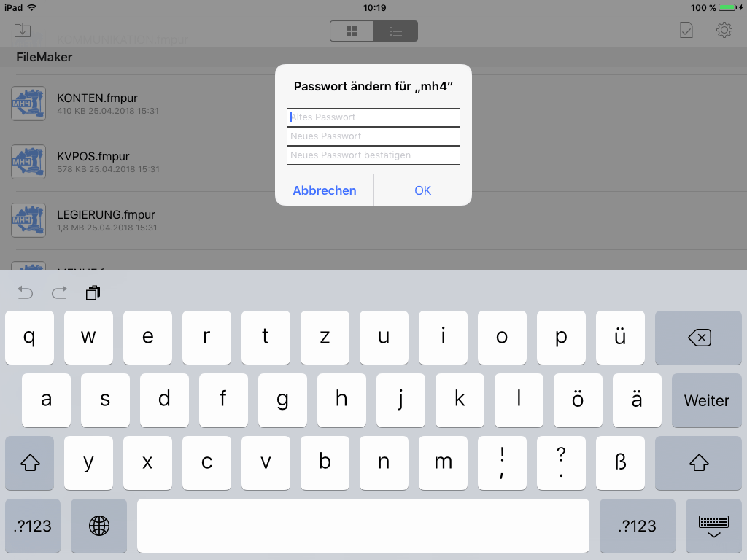Focus the Altes Passwort field
This screenshot has height=560, width=747.
click(x=373, y=117)
